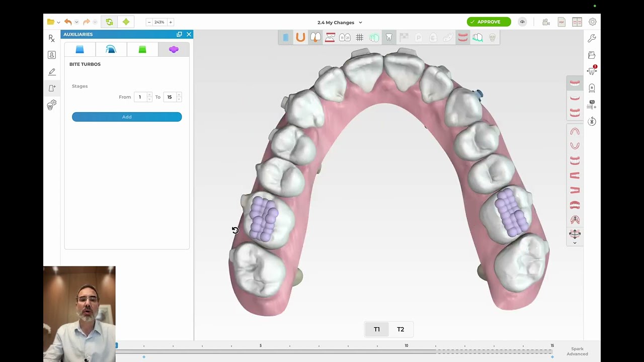Viewport: 644px width, 362px height.
Task: Increase the From stage value
Action: 149,95
